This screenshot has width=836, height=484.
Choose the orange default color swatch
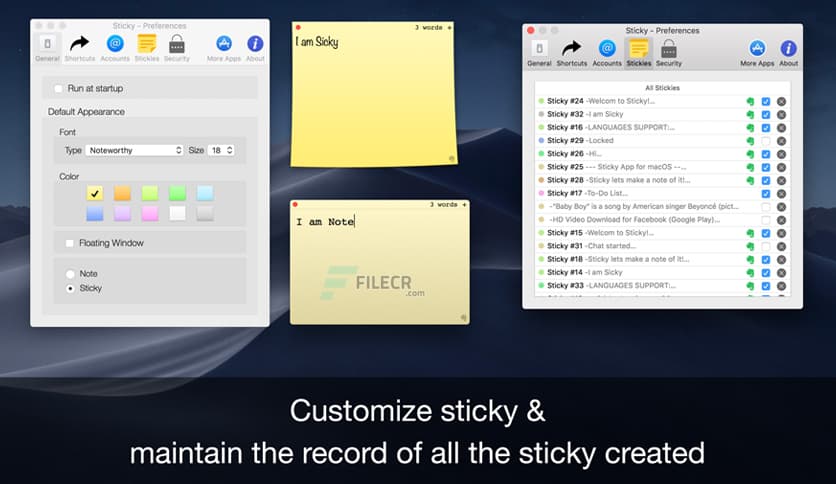tap(122, 193)
